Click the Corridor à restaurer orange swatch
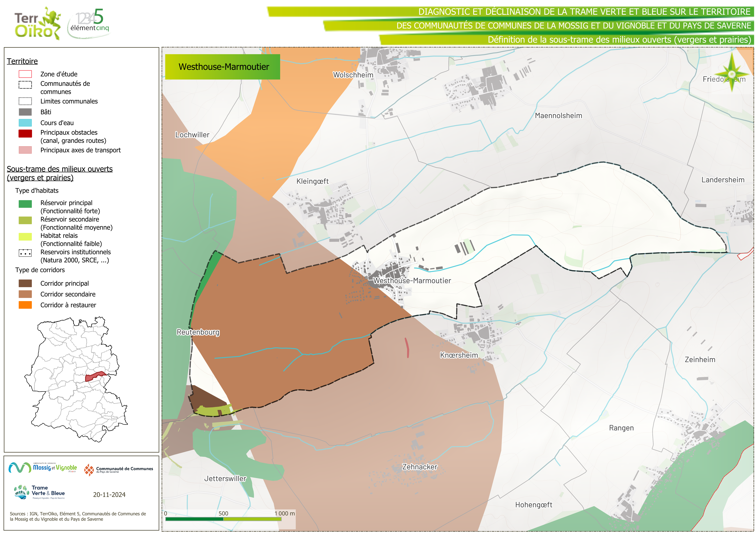 [25, 305]
